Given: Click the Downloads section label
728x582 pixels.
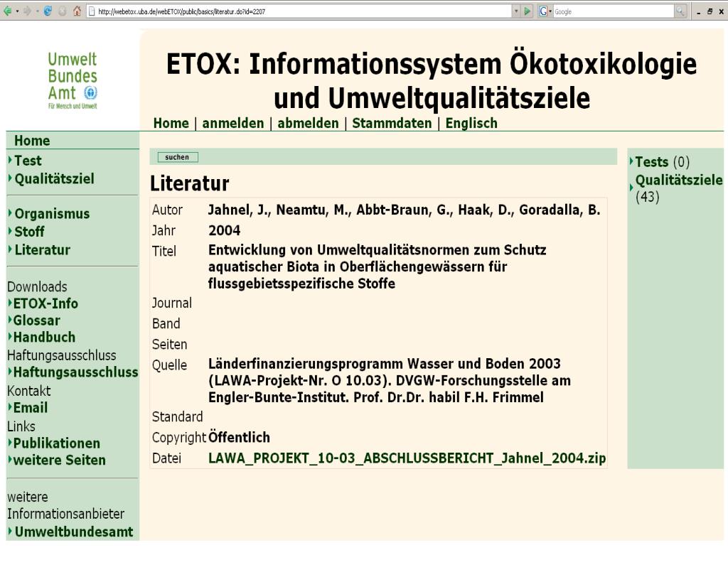Looking at the screenshot, I should pyautogui.click(x=37, y=287).
